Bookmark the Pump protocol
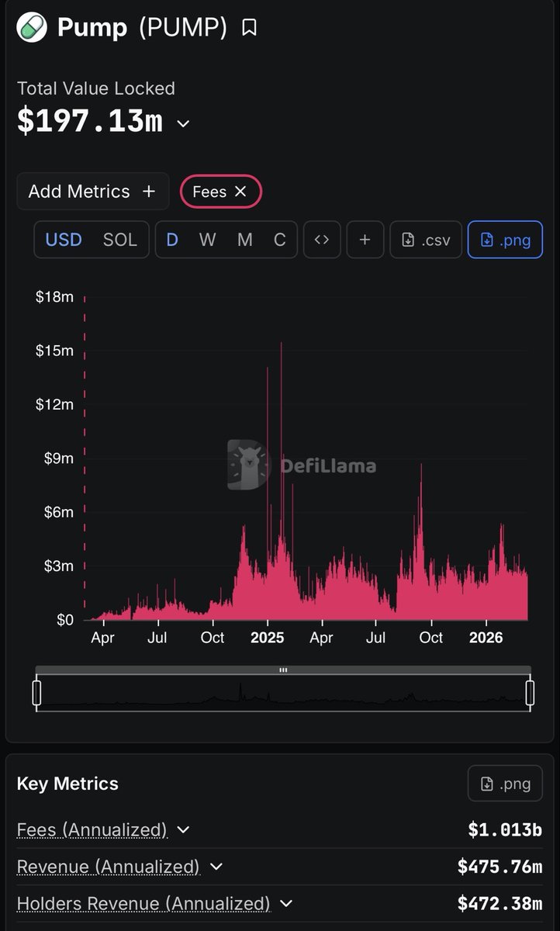Screen dimensions: 560x931 point(249,28)
